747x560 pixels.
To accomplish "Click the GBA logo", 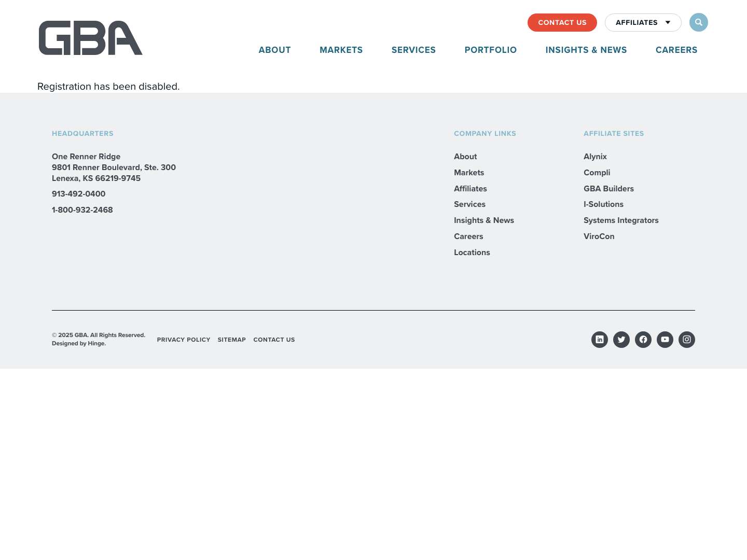I will [x=90, y=38].
